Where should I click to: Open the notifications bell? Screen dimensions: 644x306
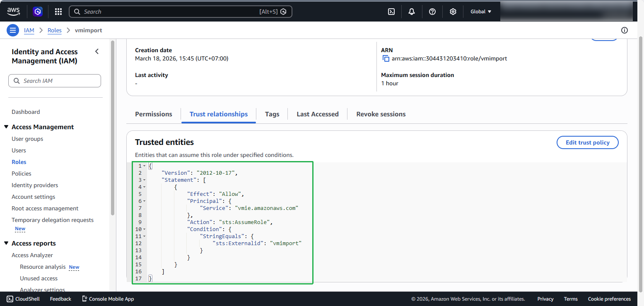412,12
